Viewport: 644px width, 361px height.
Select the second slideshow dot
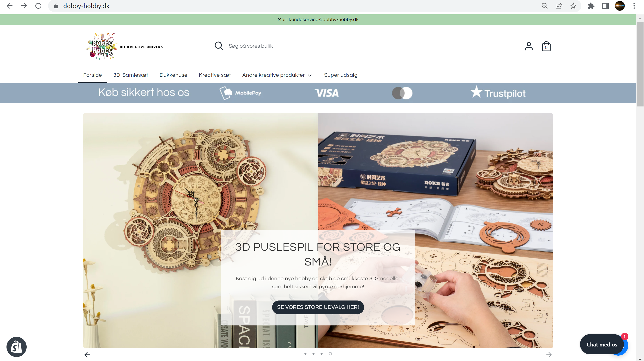coord(313,353)
